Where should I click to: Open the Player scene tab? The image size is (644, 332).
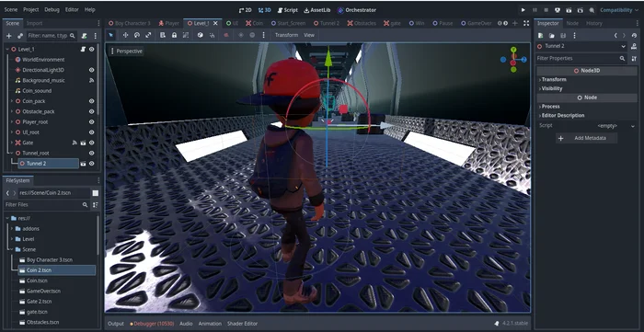pos(168,23)
